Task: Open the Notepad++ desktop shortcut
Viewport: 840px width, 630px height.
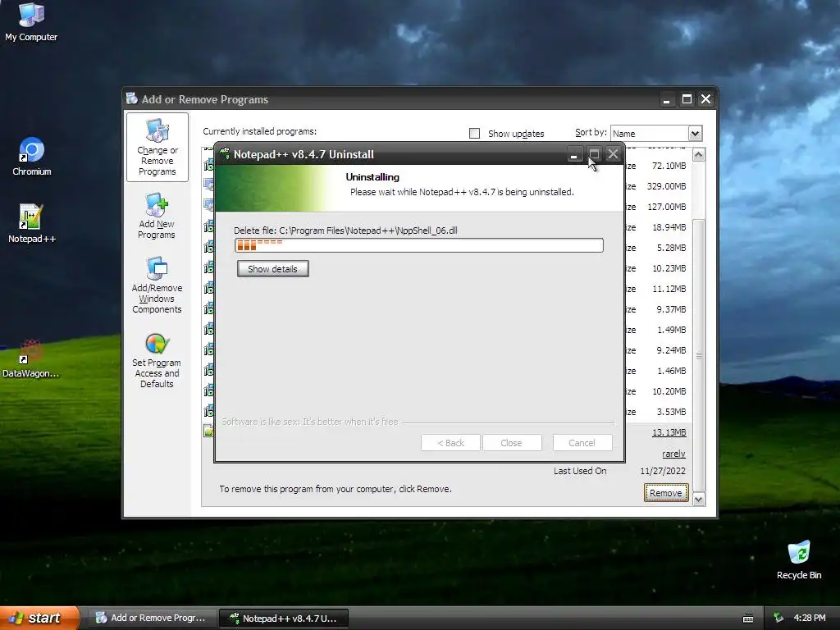Action: click(x=32, y=223)
